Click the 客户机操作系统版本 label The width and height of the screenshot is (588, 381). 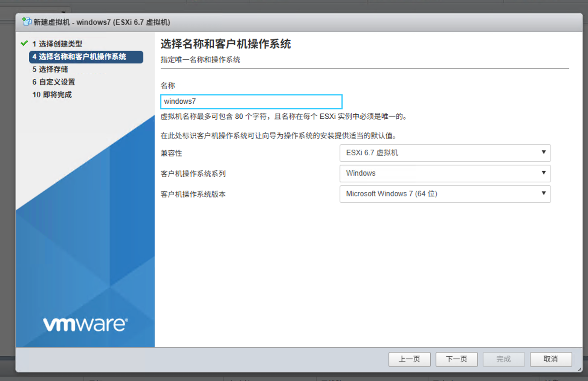tap(193, 194)
